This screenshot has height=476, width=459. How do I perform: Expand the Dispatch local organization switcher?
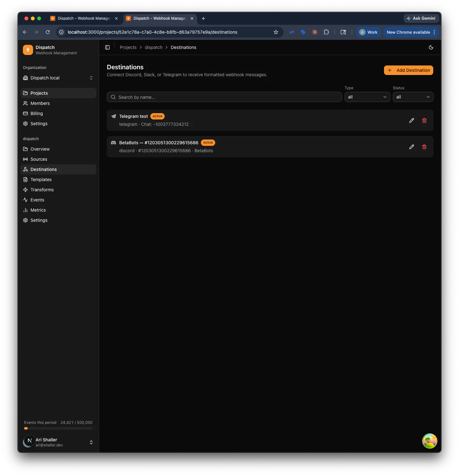(58, 78)
